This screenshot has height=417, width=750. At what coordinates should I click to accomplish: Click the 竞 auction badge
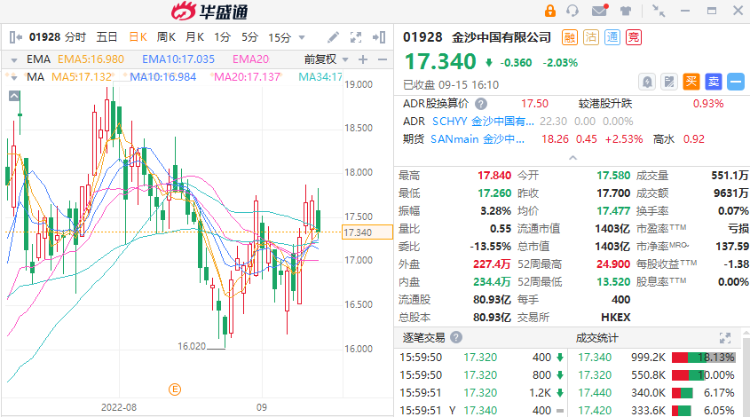click(634, 37)
